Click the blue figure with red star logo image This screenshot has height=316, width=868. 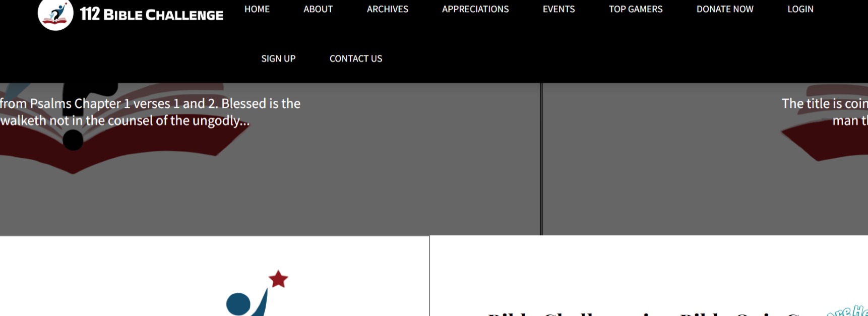(257, 293)
